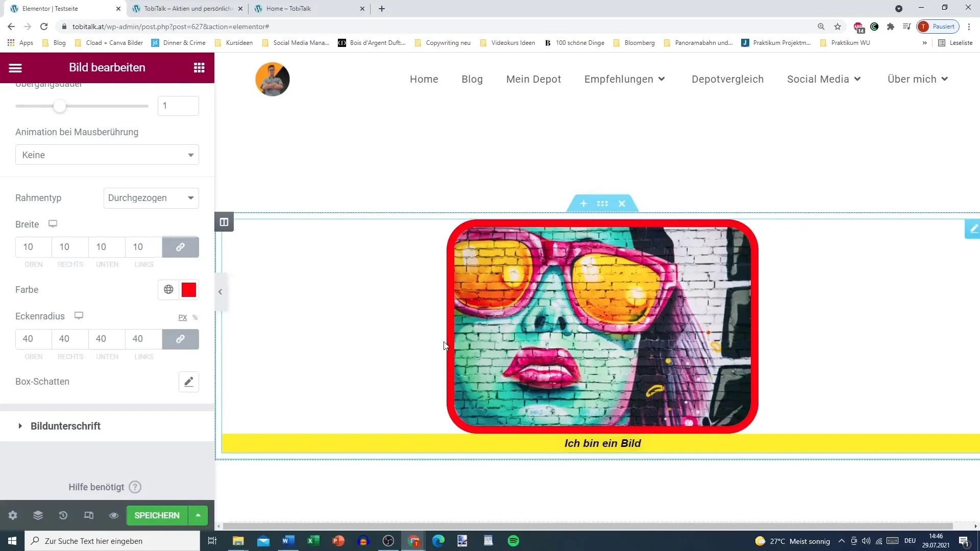Collapse the Elementor side panel

coord(220,292)
